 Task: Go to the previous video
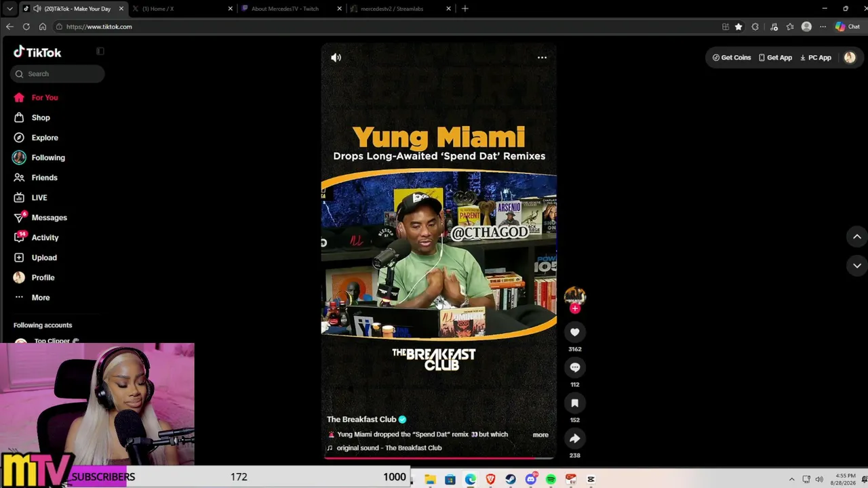pos(857,237)
